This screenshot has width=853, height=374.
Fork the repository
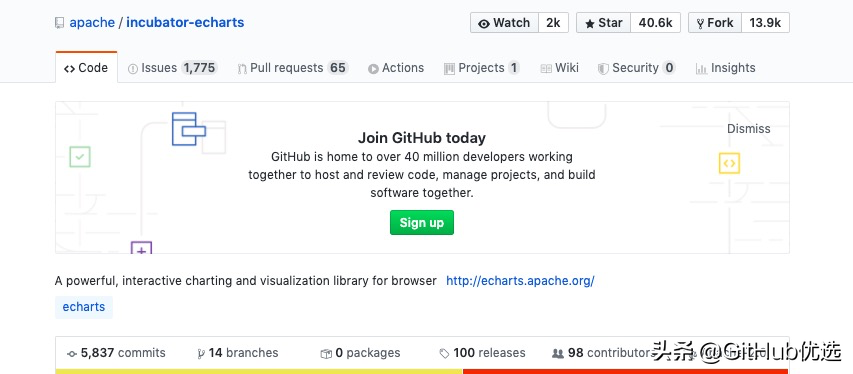tap(715, 23)
